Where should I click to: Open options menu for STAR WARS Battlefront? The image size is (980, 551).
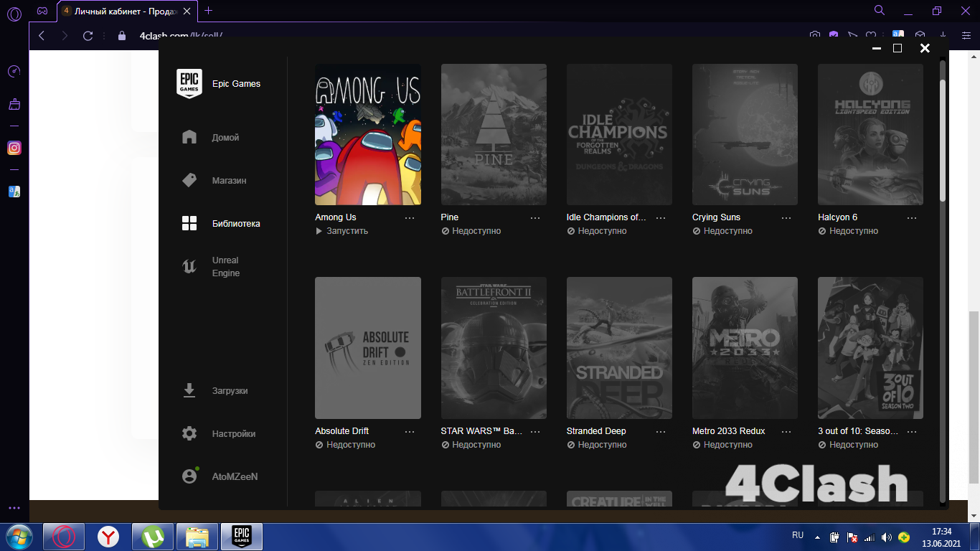click(535, 431)
